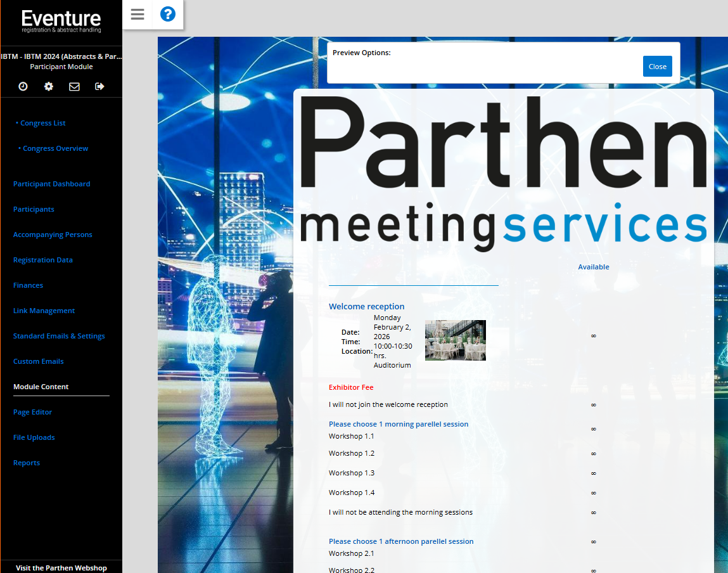Click the "Preview Options:" label
Image resolution: width=728 pixels, height=573 pixels.
[x=362, y=53]
